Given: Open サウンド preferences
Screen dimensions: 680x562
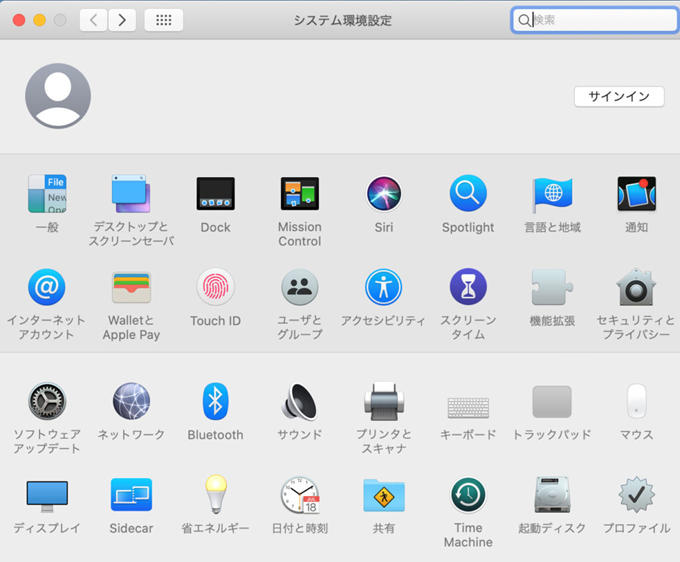Looking at the screenshot, I should (300, 402).
